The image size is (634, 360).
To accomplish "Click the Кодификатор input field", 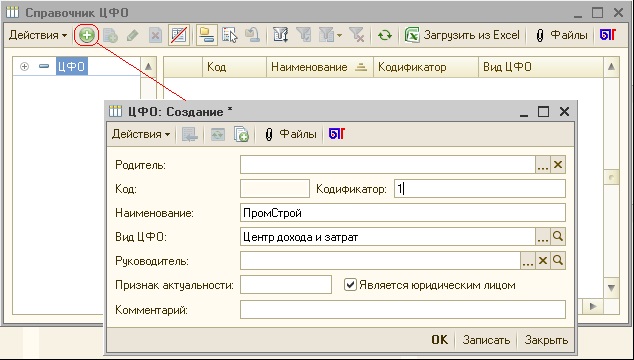I will pos(480,189).
